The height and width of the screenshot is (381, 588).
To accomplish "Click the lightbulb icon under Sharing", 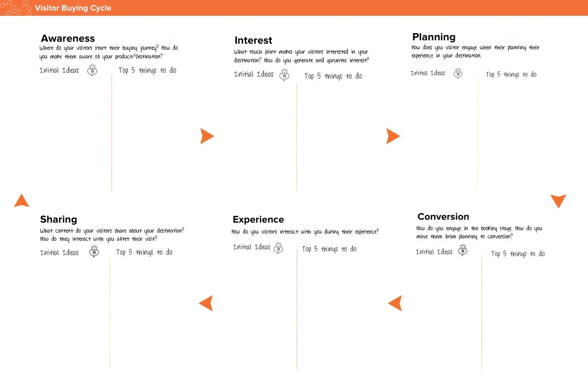I will point(94,251).
